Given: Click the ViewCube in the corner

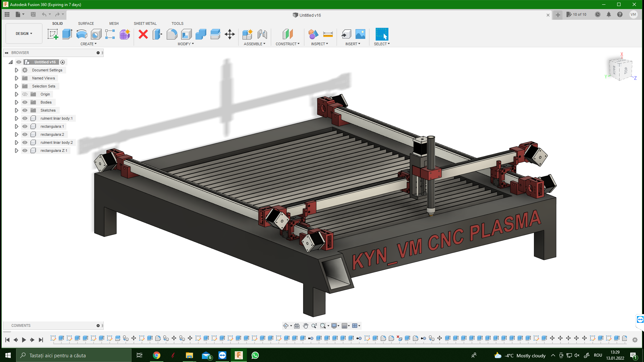Looking at the screenshot, I should pyautogui.click(x=620, y=69).
